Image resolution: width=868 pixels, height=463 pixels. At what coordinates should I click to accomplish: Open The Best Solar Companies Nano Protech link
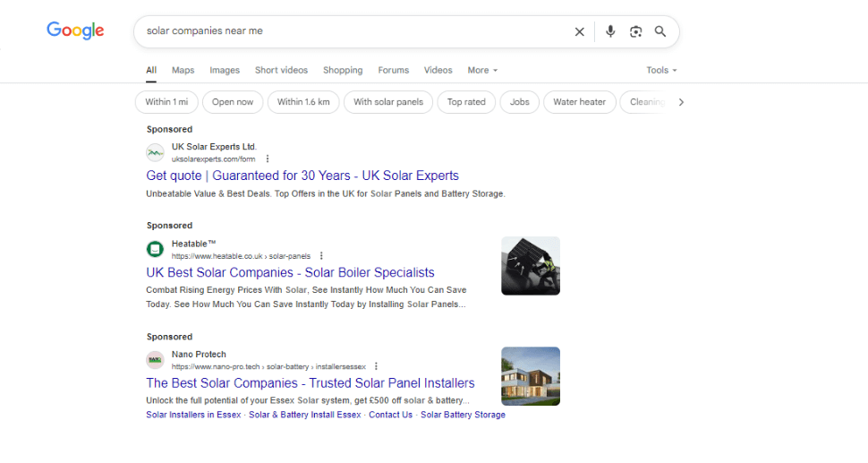(310, 382)
